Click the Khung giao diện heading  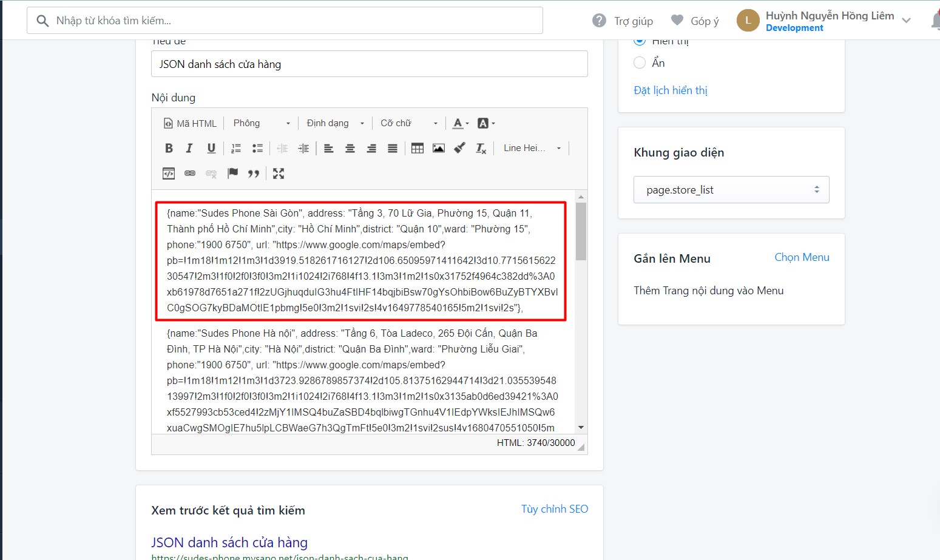[x=679, y=152]
